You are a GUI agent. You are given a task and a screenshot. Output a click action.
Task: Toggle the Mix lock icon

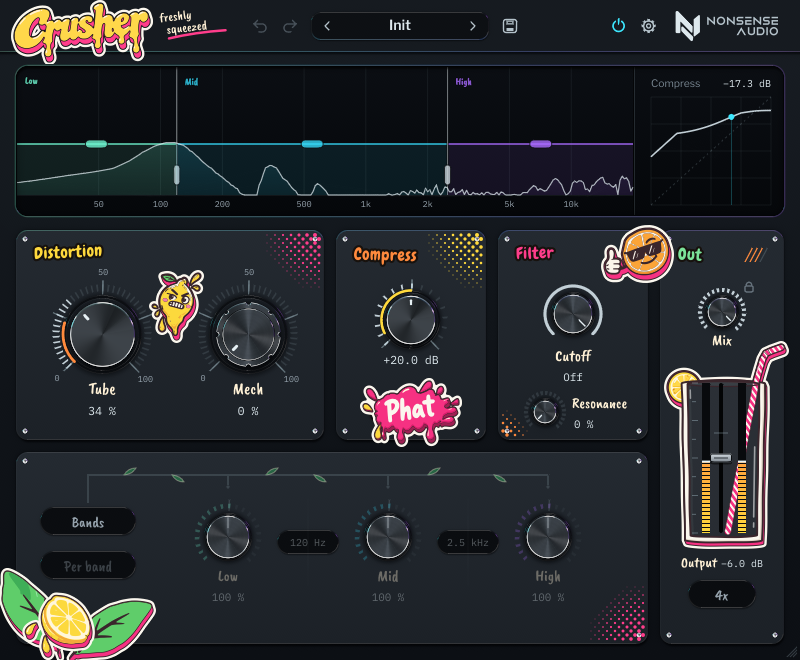pyautogui.click(x=749, y=287)
